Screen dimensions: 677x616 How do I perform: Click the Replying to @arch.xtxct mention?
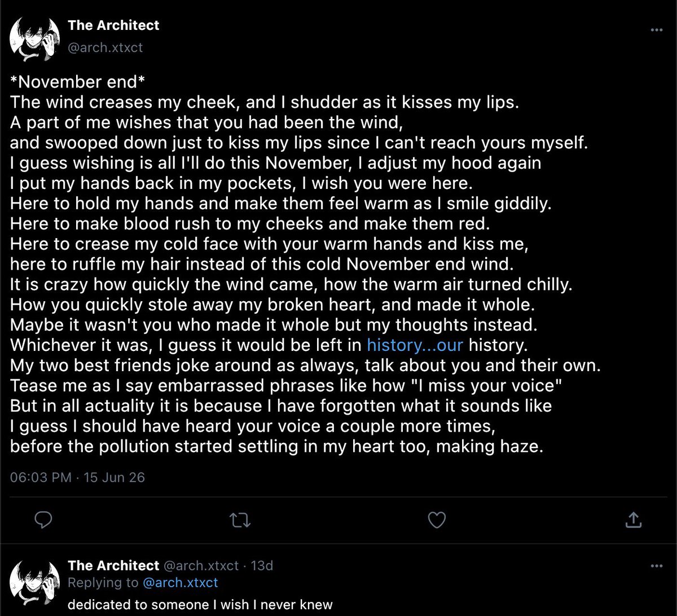pyautogui.click(x=182, y=582)
